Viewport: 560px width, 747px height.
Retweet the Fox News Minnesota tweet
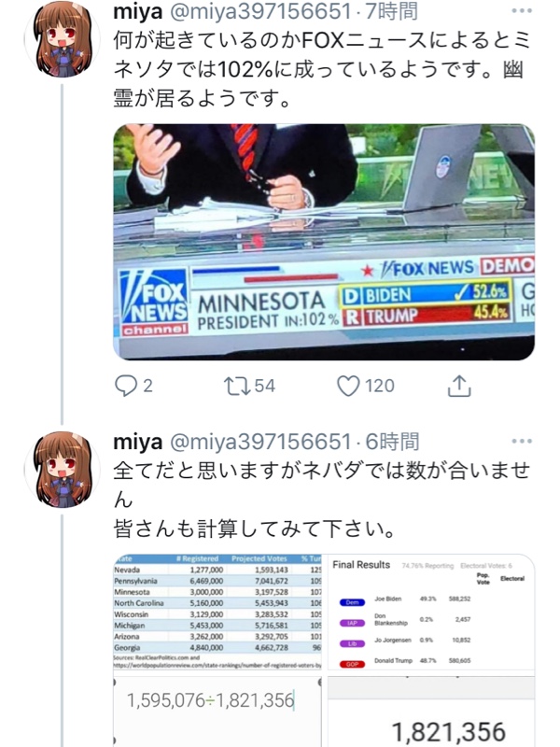click(237, 386)
